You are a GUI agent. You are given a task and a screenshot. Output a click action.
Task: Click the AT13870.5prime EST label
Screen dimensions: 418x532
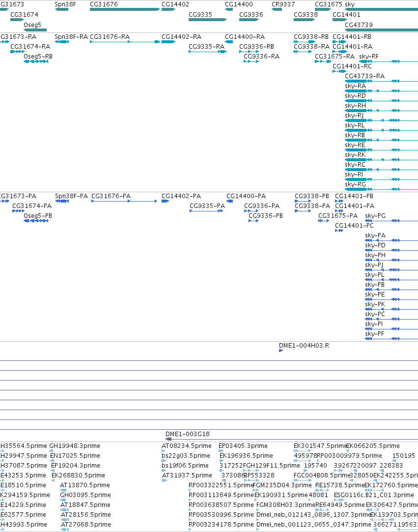(x=85, y=485)
